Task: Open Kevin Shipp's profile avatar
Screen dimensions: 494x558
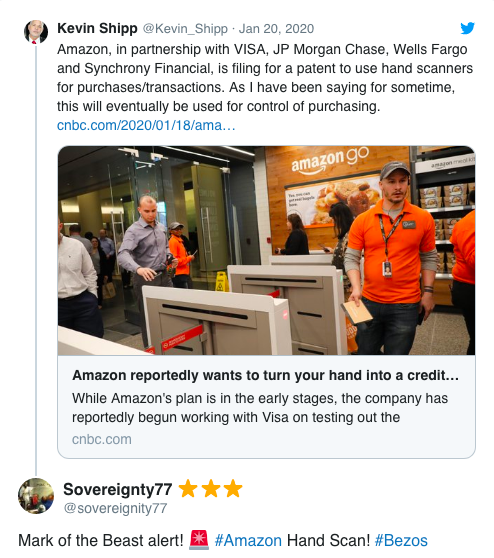Action: pos(36,32)
